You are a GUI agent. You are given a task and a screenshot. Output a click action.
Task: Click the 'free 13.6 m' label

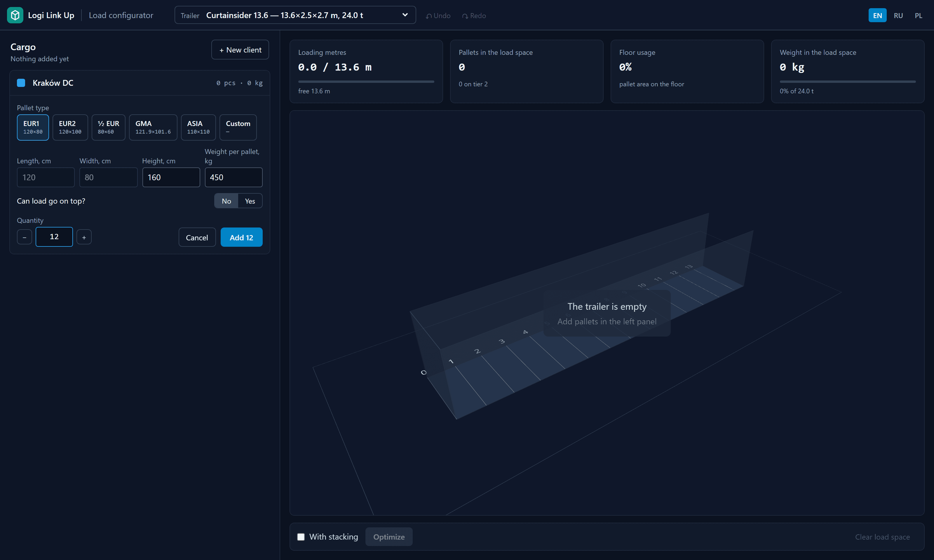tap(314, 91)
